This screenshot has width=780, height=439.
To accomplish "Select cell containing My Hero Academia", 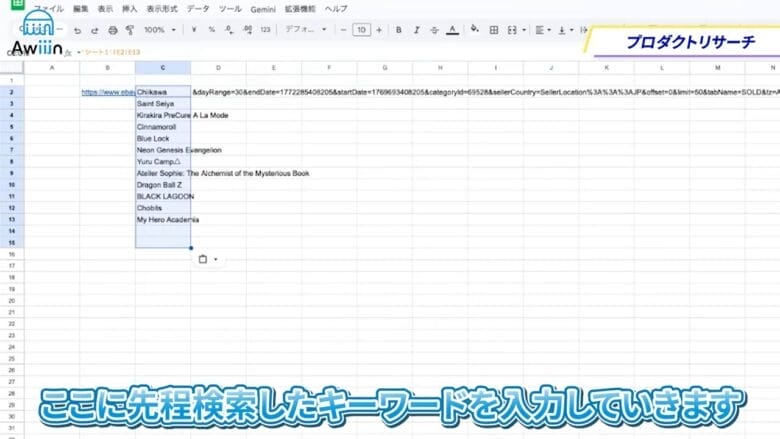I will tap(163, 220).
